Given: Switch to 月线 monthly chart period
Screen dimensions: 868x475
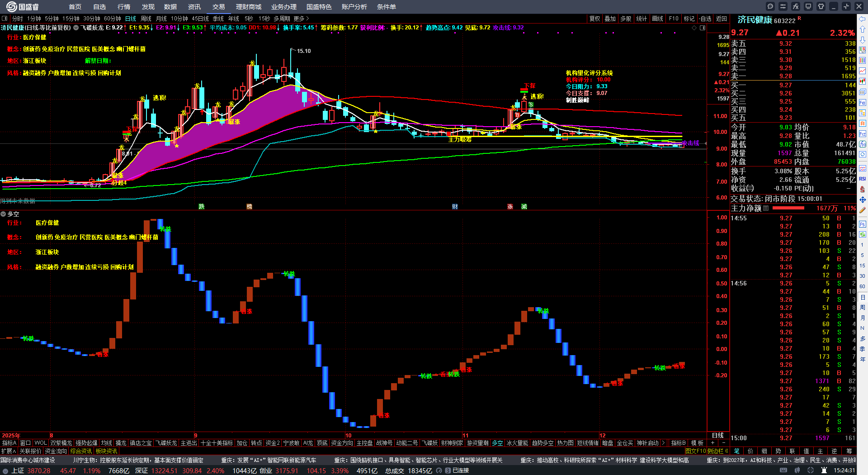Looking at the screenshot, I should [x=161, y=19].
